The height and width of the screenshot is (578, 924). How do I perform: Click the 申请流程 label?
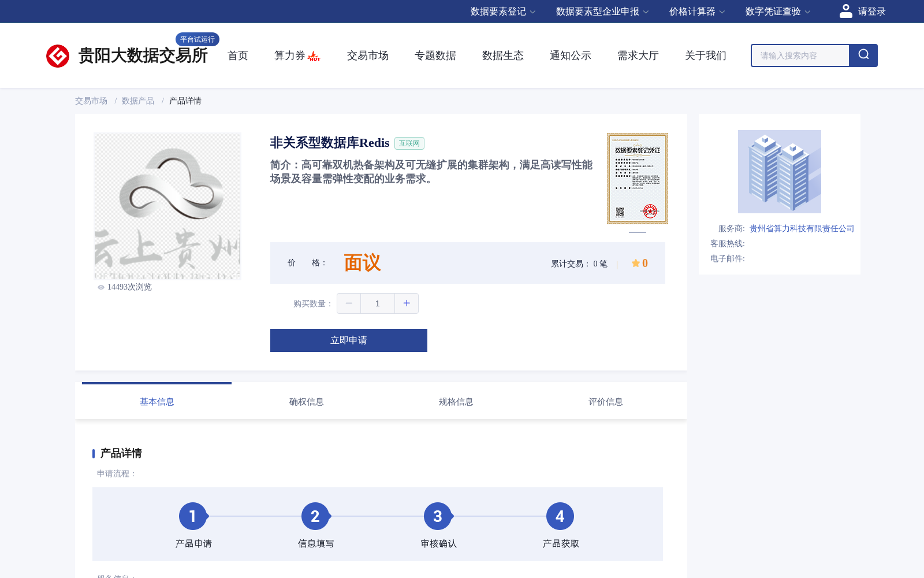pyautogui.click(x=117, y=474)
